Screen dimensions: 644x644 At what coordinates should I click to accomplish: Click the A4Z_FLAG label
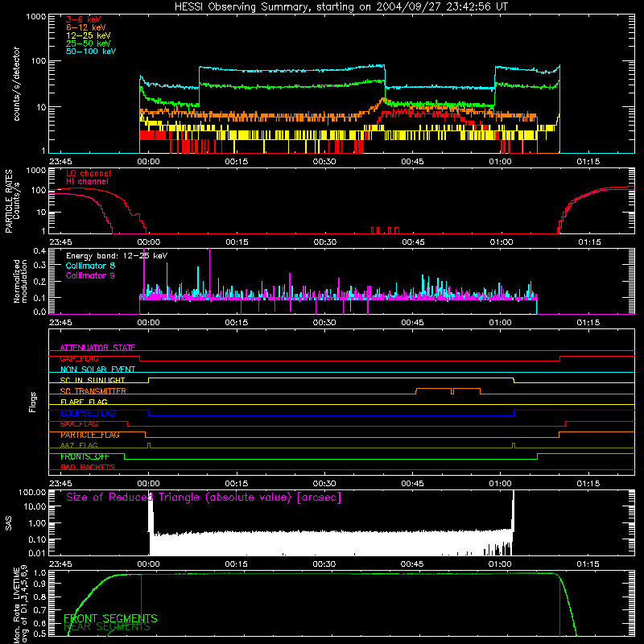coord(79,445)
